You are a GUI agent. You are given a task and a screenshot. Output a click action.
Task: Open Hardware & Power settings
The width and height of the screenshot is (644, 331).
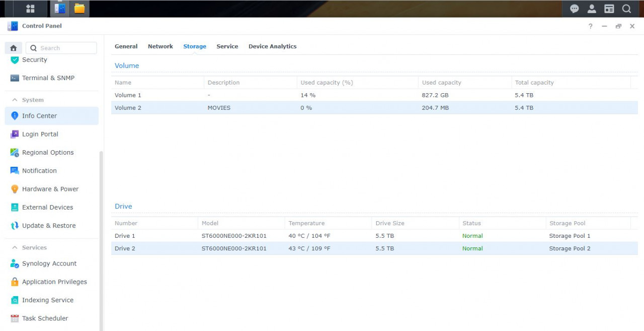click(50, 189)
